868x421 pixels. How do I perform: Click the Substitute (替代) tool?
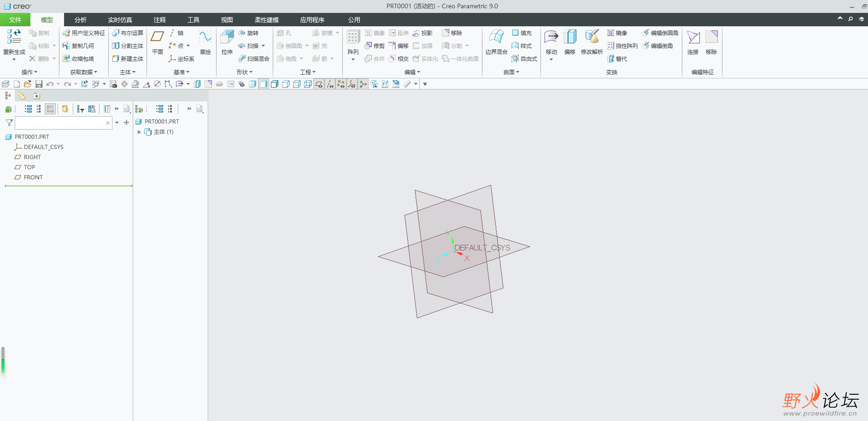pyautogui.click(x=617, y=59)
